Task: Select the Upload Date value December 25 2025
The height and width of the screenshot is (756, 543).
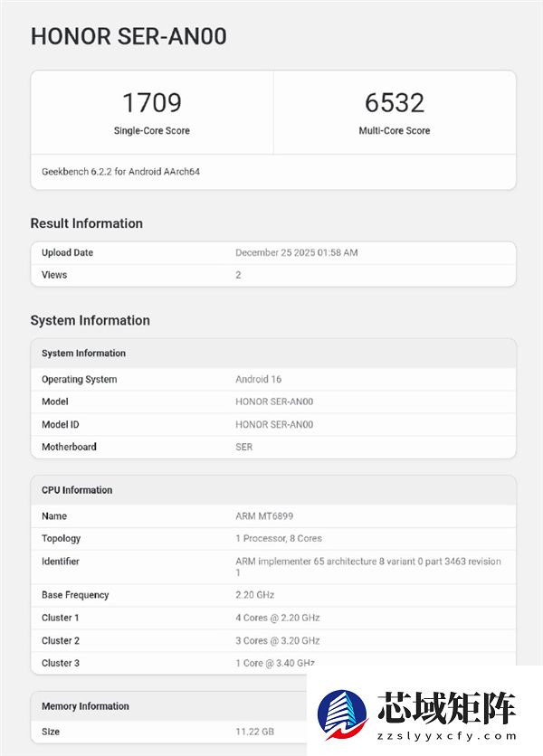Action: (x=296, y=252)
